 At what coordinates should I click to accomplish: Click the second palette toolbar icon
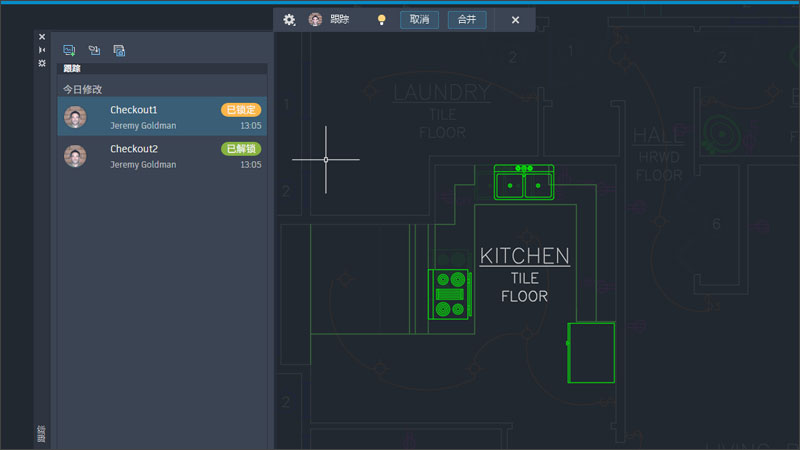[94, 50]
